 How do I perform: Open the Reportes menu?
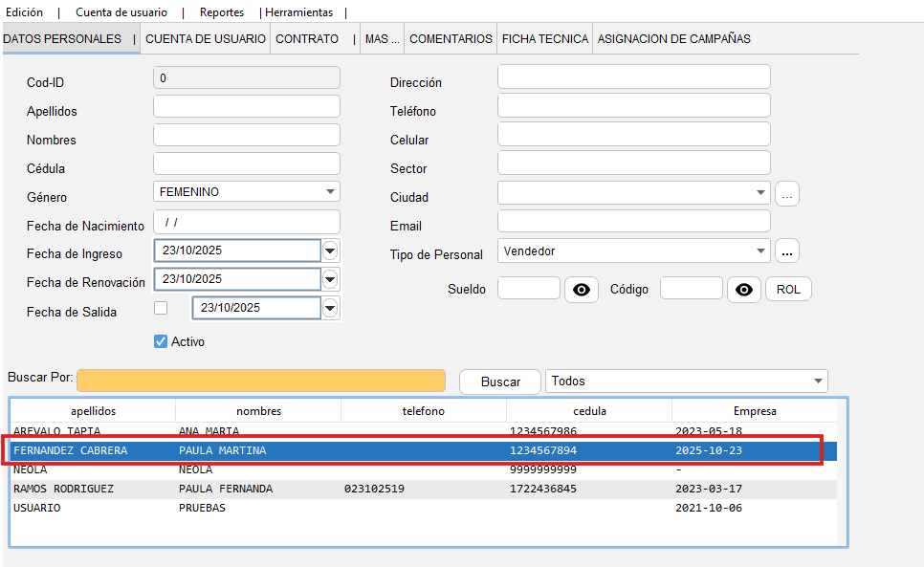pos(222,12)
